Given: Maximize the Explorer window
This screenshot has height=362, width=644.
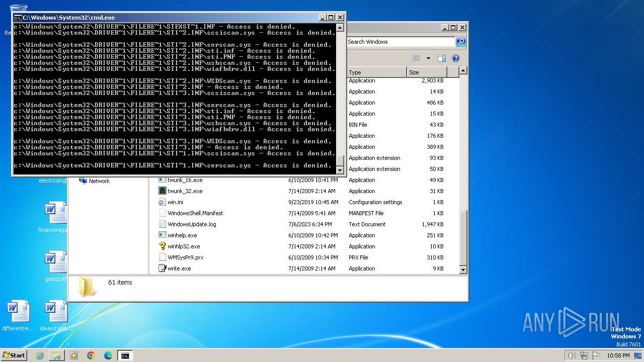Looking at the screenshot, I should (x=453, y=28).
